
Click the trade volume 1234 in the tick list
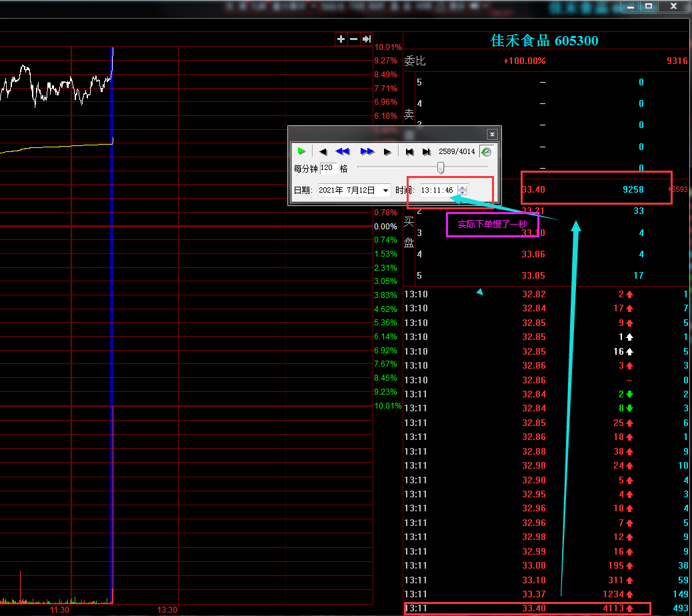613,595
